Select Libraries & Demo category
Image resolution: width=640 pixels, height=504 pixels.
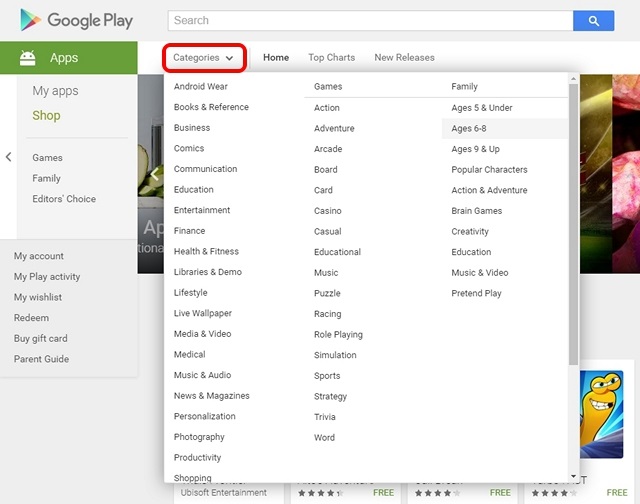(x=208, y=272)
